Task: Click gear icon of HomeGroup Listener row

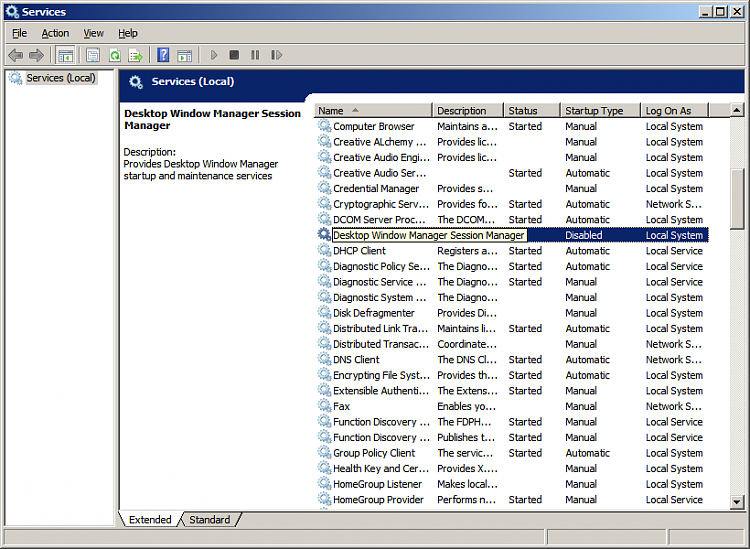Action: (324, 484)
